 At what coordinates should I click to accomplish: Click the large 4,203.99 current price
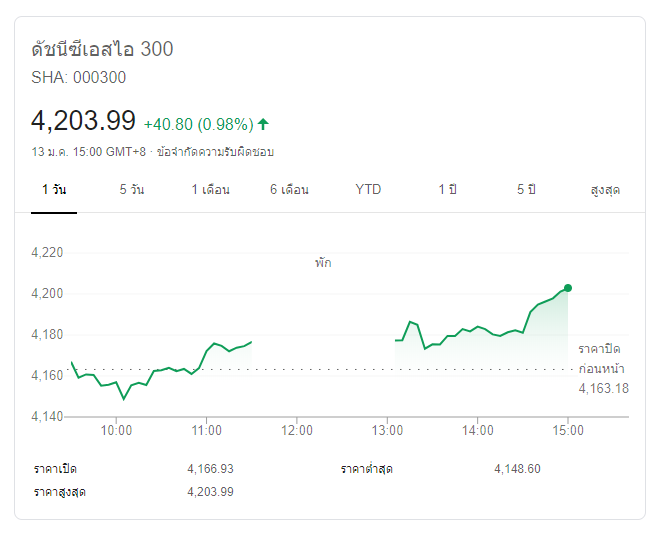click(83, 121)
